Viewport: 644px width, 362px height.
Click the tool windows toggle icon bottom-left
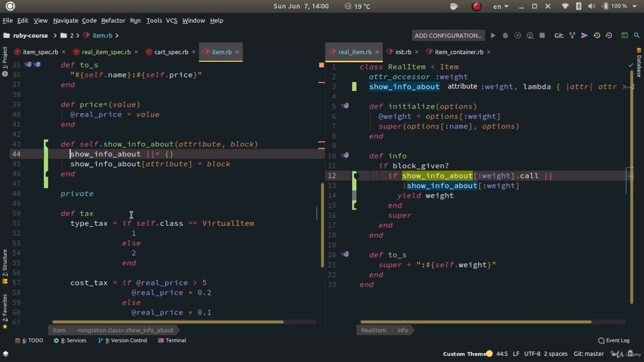point(6,354)
